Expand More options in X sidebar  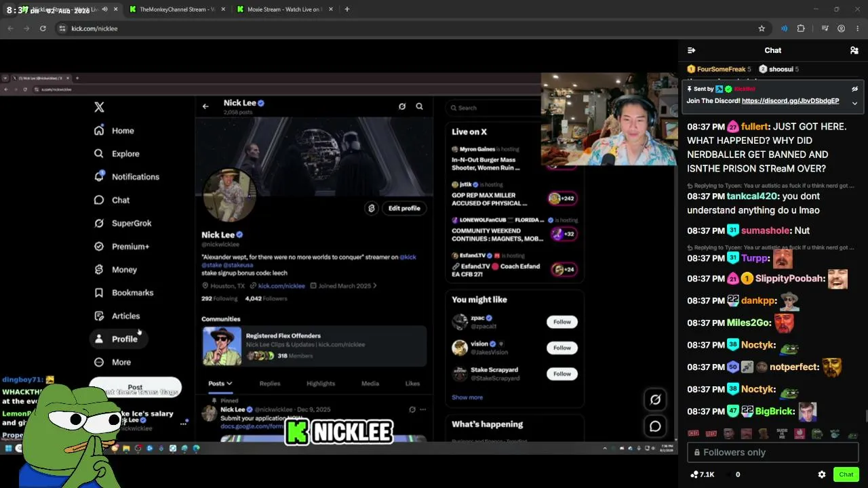pos(113,362)
